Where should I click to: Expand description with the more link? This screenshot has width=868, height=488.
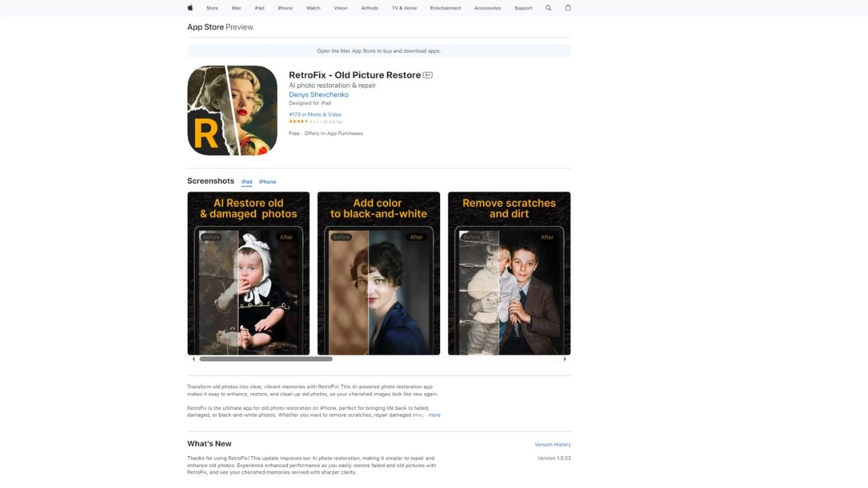[434, 415]
